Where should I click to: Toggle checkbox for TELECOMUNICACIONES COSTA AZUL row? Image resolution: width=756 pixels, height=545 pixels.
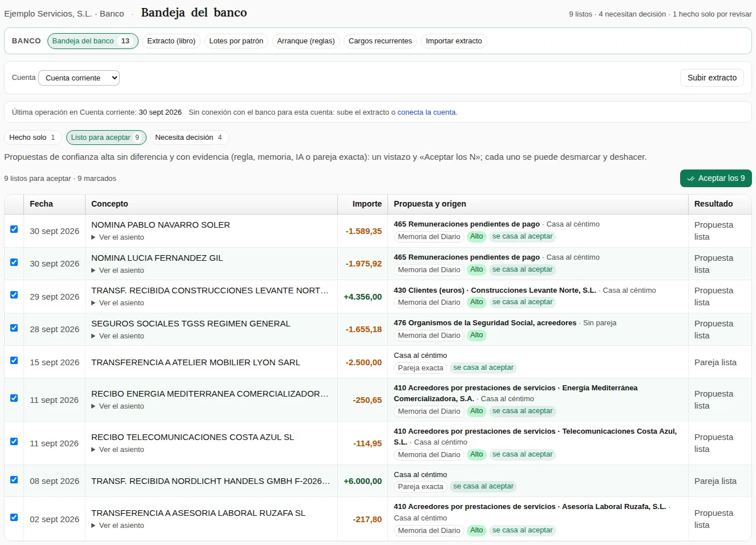tap(14, 441)
